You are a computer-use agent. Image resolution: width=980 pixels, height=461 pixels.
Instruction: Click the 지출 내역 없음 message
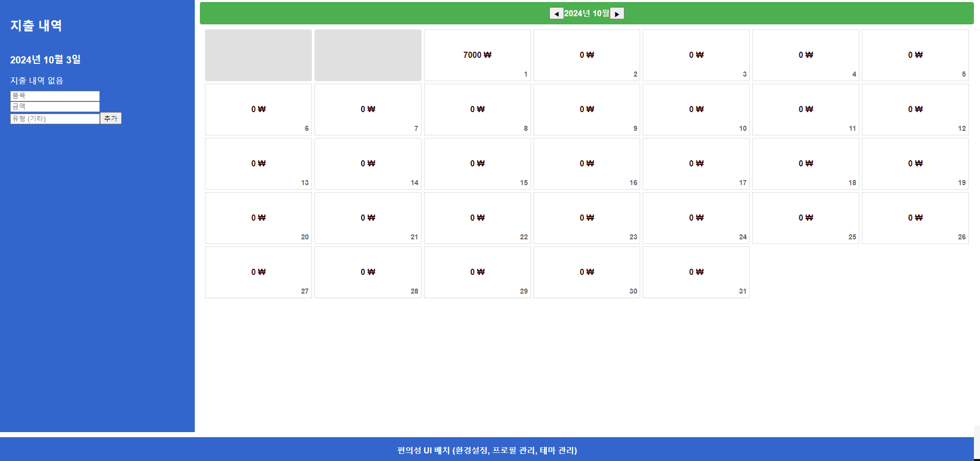(x=37, y=81)
